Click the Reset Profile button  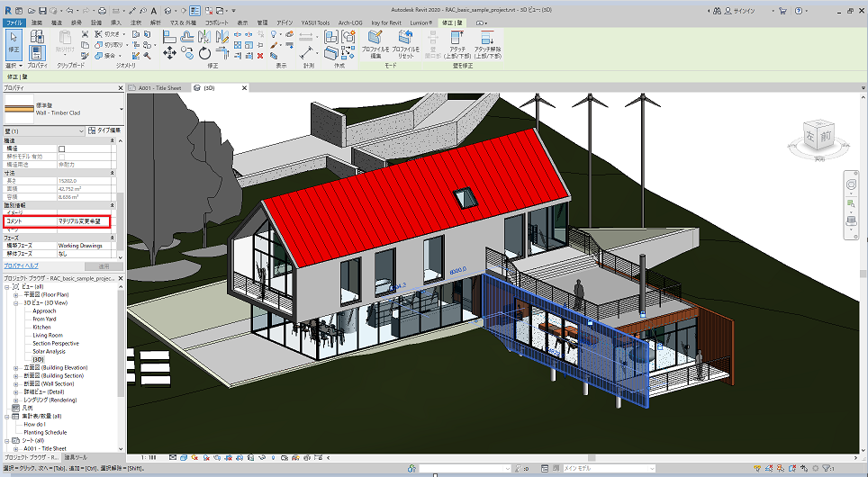(406, 44)
